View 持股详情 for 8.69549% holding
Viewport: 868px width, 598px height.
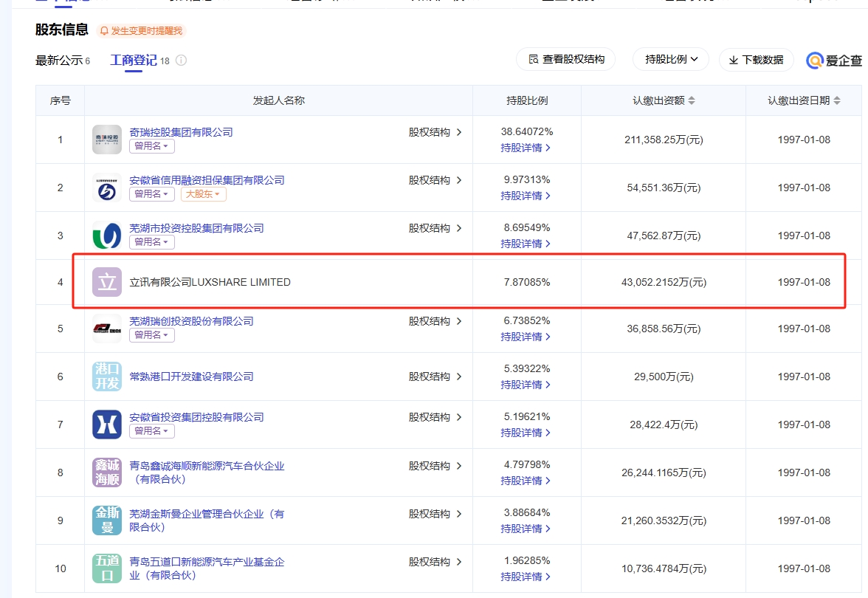(x=526, y=244)
